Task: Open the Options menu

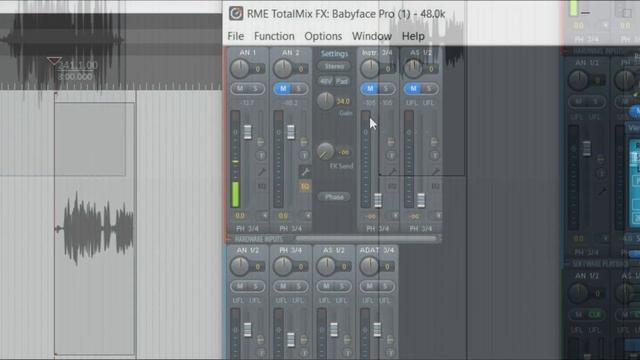Action: tap(323, 36)
